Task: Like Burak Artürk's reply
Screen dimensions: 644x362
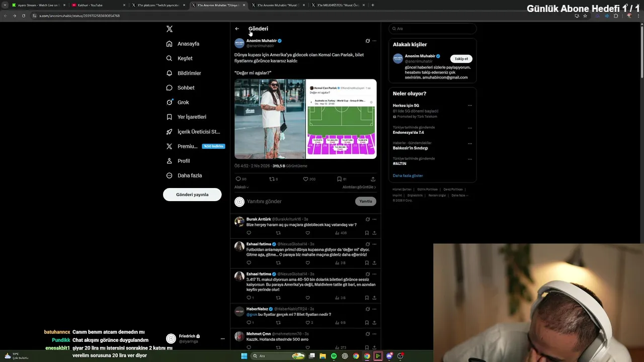Action: pos(308,233)
